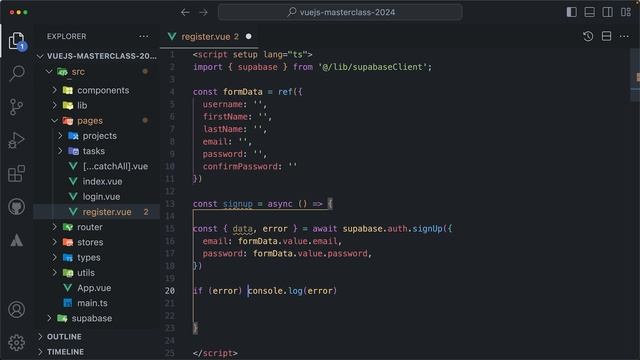The image size is (640, 360).
Task: Click the closing script tag
Action: (x=215, y=353)
